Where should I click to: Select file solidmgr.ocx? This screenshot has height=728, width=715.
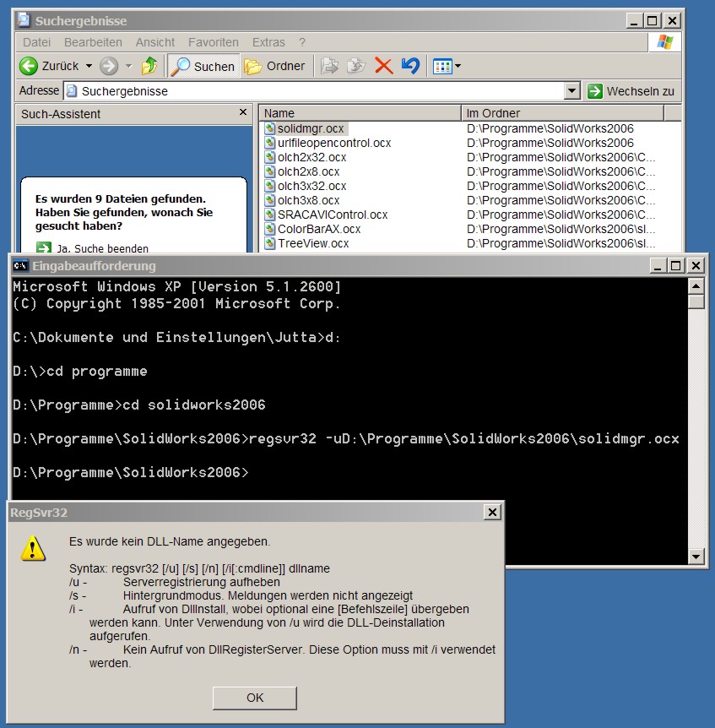(x=311, y=128)
